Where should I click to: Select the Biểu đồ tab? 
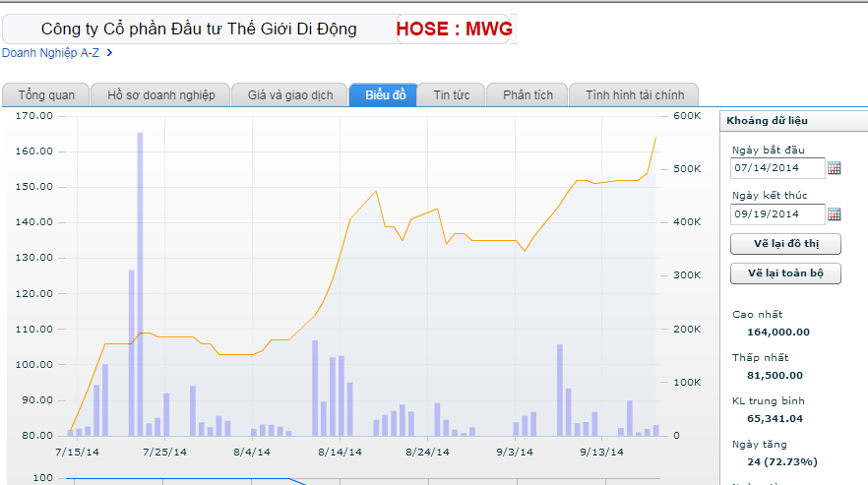[384, 95]
